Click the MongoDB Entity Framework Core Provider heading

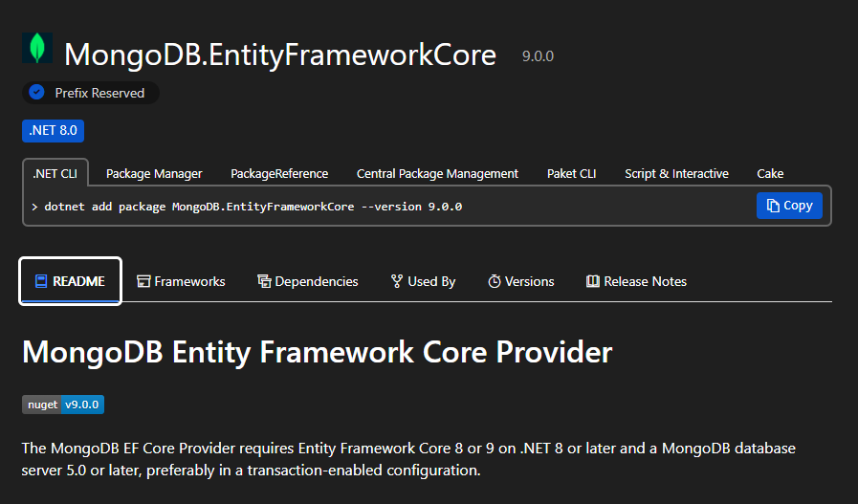click(x=317, y=352)
